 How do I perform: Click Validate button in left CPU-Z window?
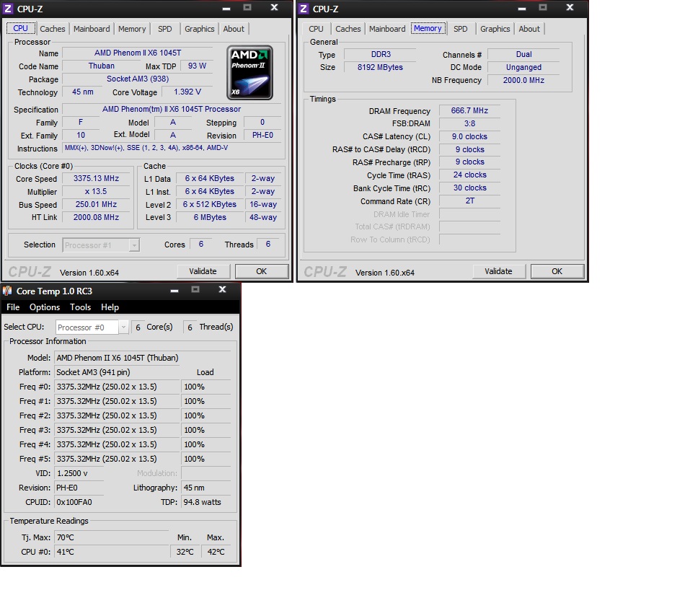click(x=203, y=271)
